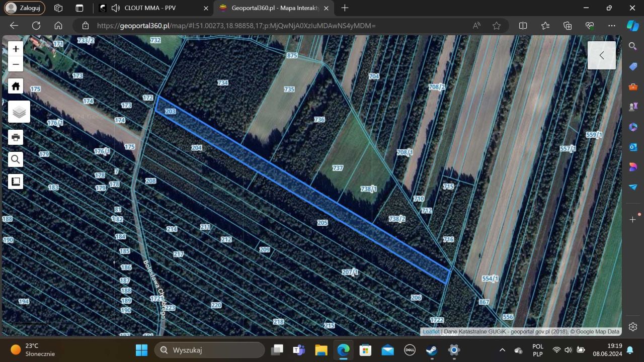Open the measurement ruler tool

16,182
